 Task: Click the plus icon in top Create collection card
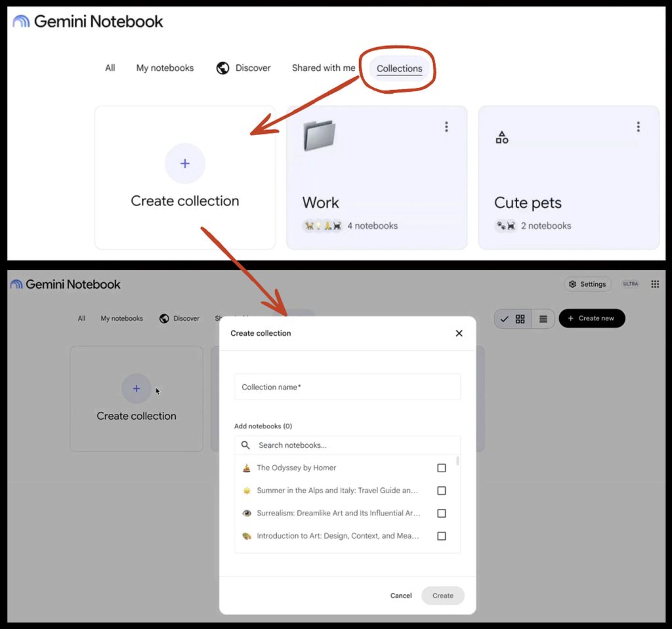click(x=184, y=163)
